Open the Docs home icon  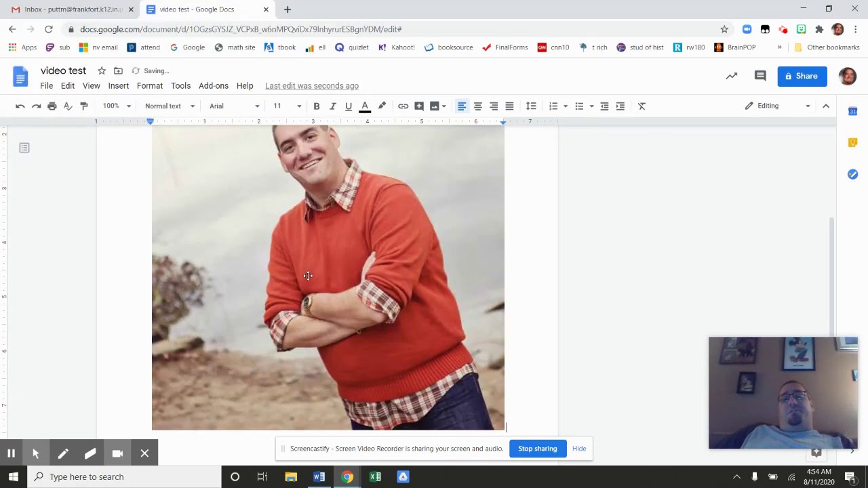pos(20,77)
